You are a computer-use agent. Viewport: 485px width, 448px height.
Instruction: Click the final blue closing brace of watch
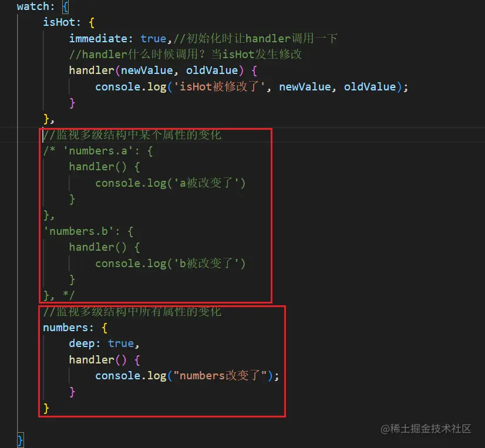[20, 440]
